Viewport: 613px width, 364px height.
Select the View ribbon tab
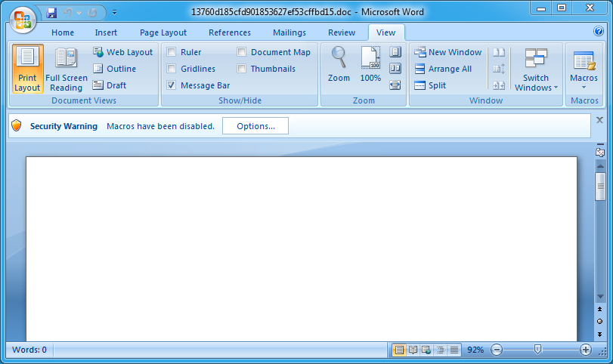click(x=385, y=32)
